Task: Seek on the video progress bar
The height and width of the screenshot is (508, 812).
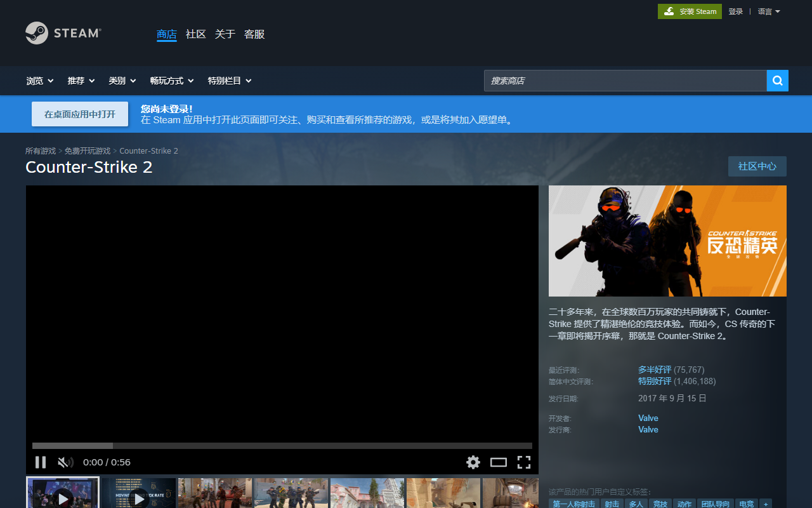Action: (x=282, y=446)
